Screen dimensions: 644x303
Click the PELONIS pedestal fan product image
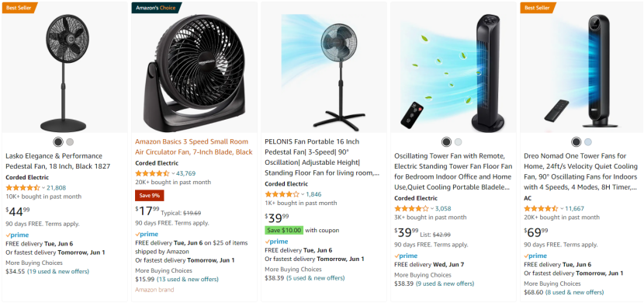pos(324,71)
